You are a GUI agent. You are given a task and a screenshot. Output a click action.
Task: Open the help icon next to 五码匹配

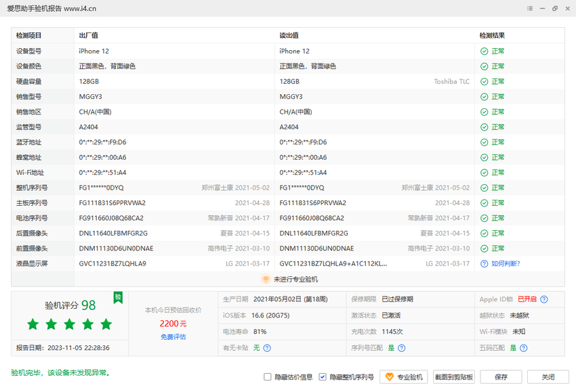pyautogui.click(x=524, y=348)
